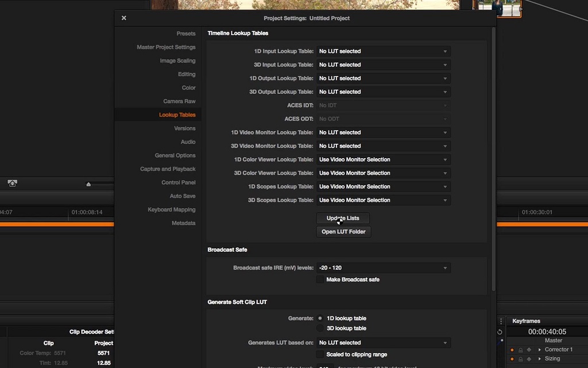This screenshot has height=368, width=588.
Task: Open the Versions settings page
Action: click(185, 128)
